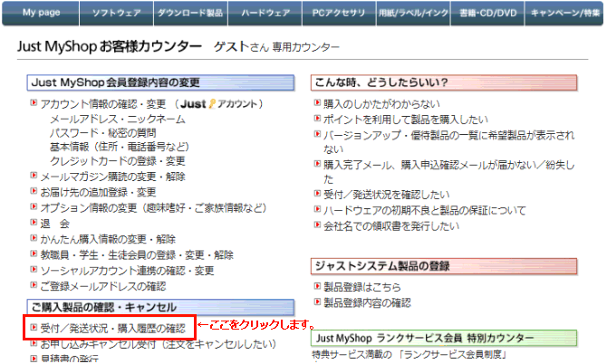Click arrow icon beside ご登録メールアドレスの確認

point(34,285)
